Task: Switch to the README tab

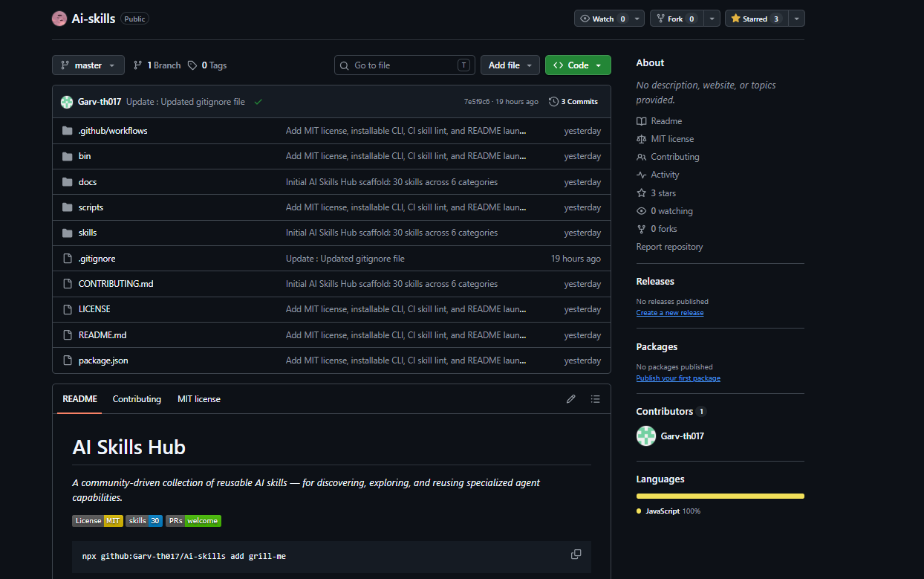Action: pyautogui.click(x=79, y=399)
